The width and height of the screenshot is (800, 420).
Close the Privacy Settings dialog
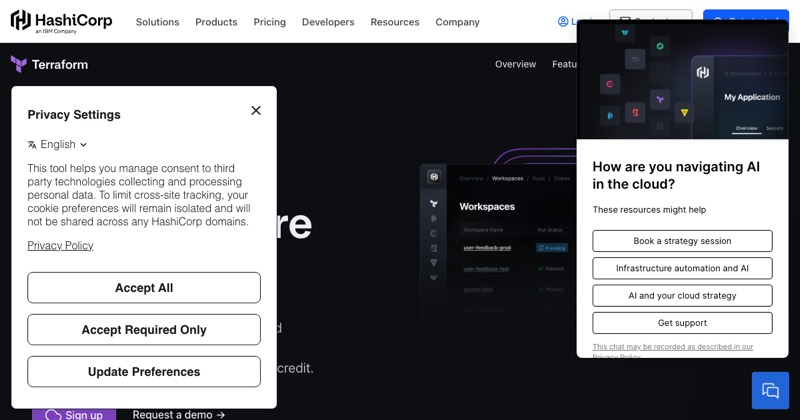(x=256, y=110)
